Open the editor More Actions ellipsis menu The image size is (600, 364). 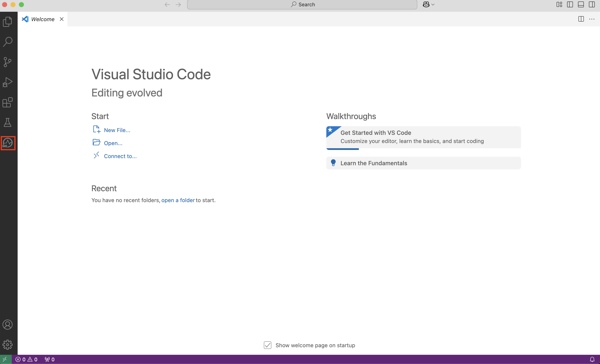592,19
